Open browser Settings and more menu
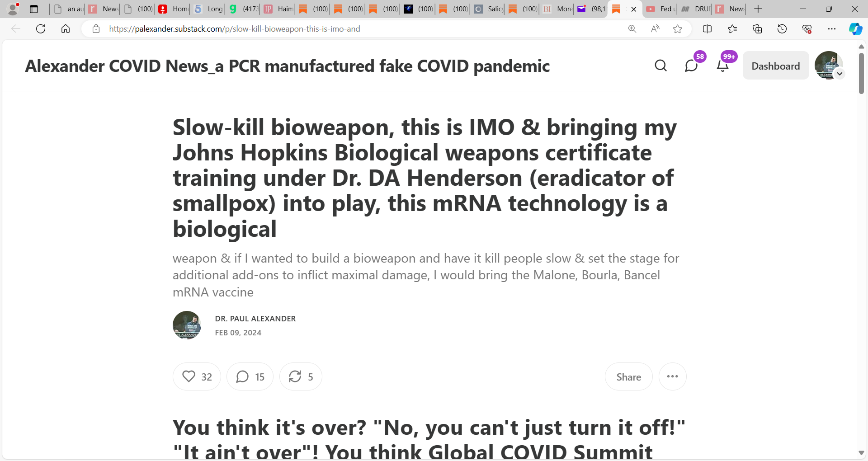This screenshot has width=868, height=461. [833, 28]
